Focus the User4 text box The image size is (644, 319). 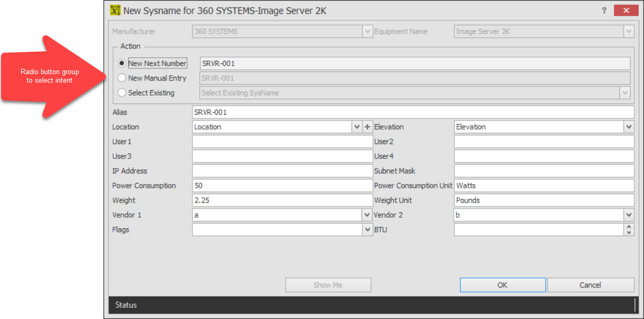[544, 156]
